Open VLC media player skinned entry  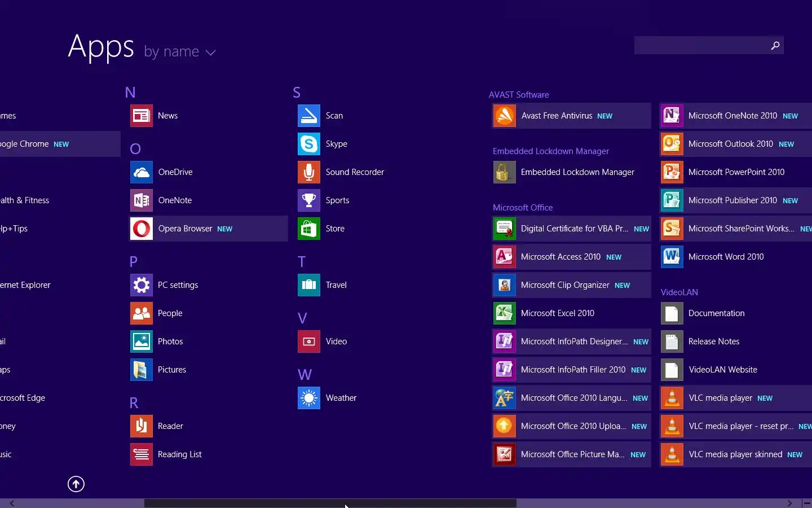[x=736, y=454]
